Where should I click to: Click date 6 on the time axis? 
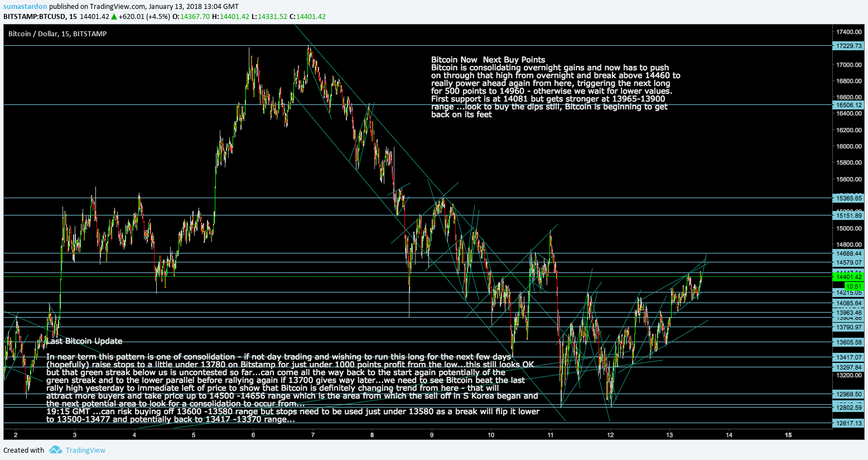253,435
